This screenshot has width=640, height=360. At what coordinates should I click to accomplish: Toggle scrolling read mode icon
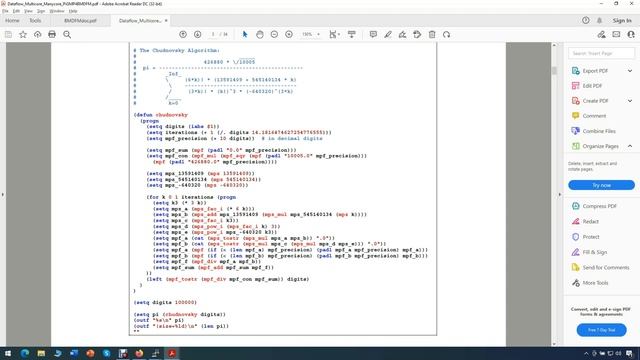click(x=351, y=35)
